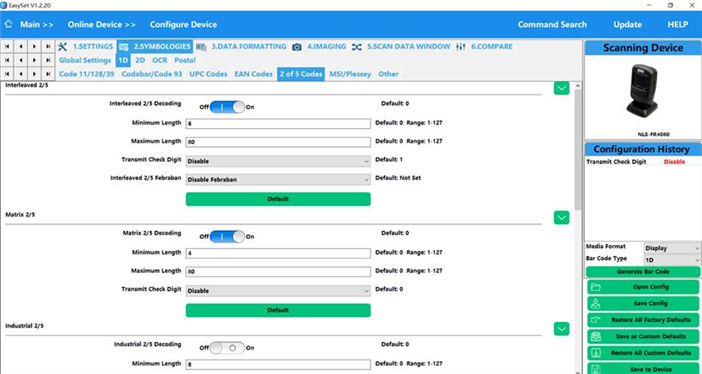Click the Imaging camera icon

click(x=296, y=47)
